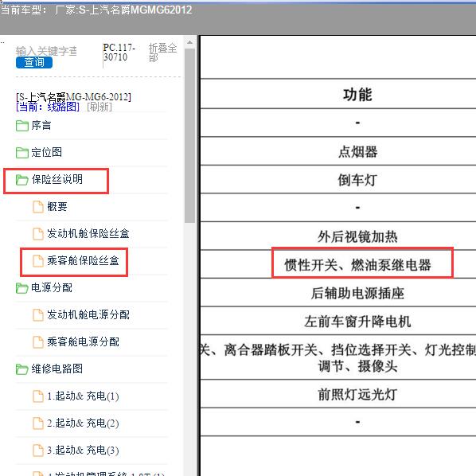Image resolution: width=476 pixels, height=476 pixels.
Task: Select the 点烟器 table cell
Action: [x=357, y=151]
